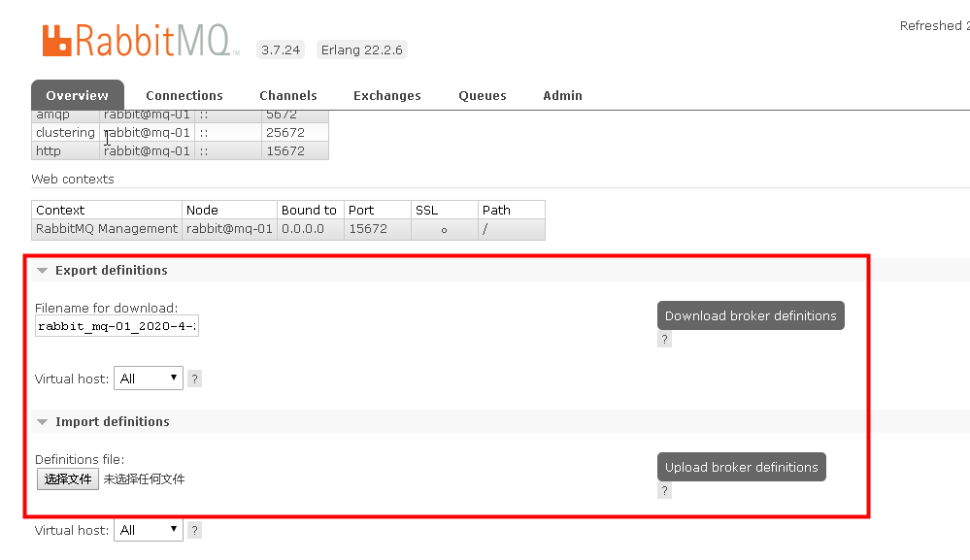Image resolution: width=970 pixels, height=560 pixels.
Task: Switch to the Overview tab
Action: (x=78, y=95)
